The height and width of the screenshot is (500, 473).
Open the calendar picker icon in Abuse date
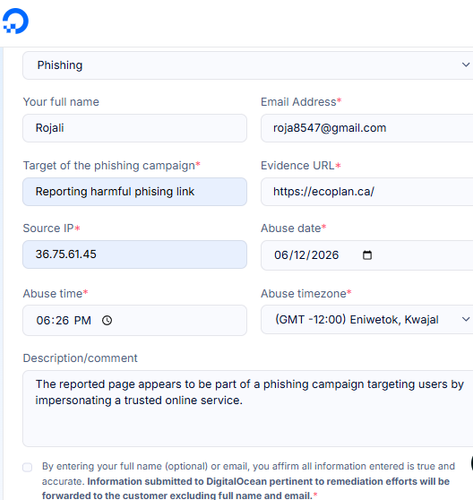367,255
